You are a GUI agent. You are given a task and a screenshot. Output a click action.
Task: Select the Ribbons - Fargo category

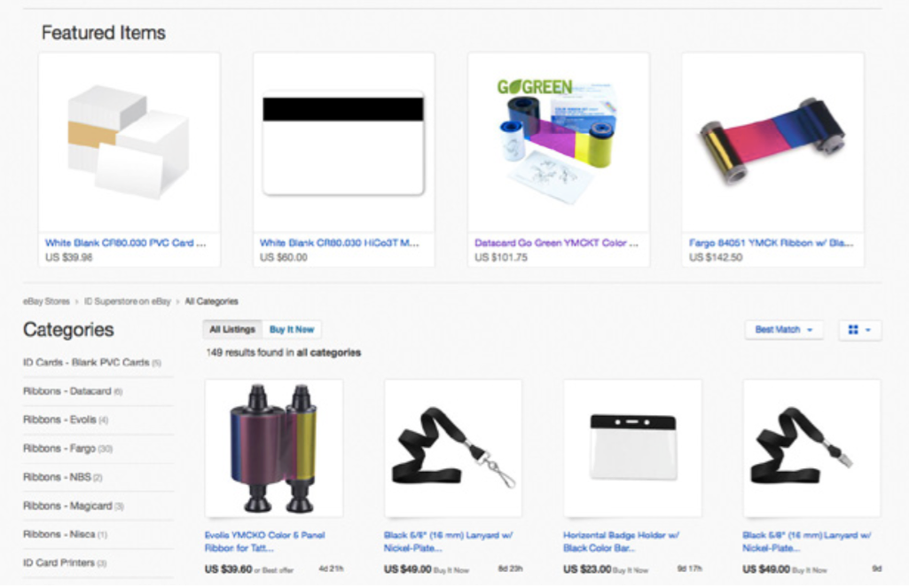pos(67,448)
